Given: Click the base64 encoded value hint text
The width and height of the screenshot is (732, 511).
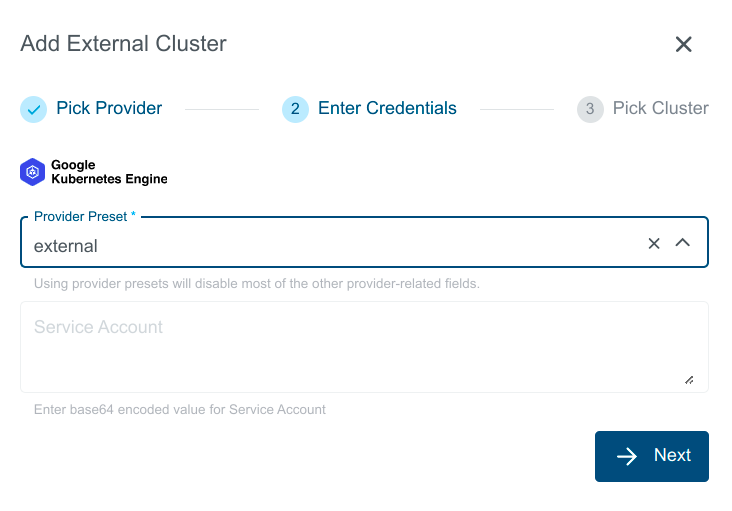Looking at the screenshot, I should (x=180, y=409).
